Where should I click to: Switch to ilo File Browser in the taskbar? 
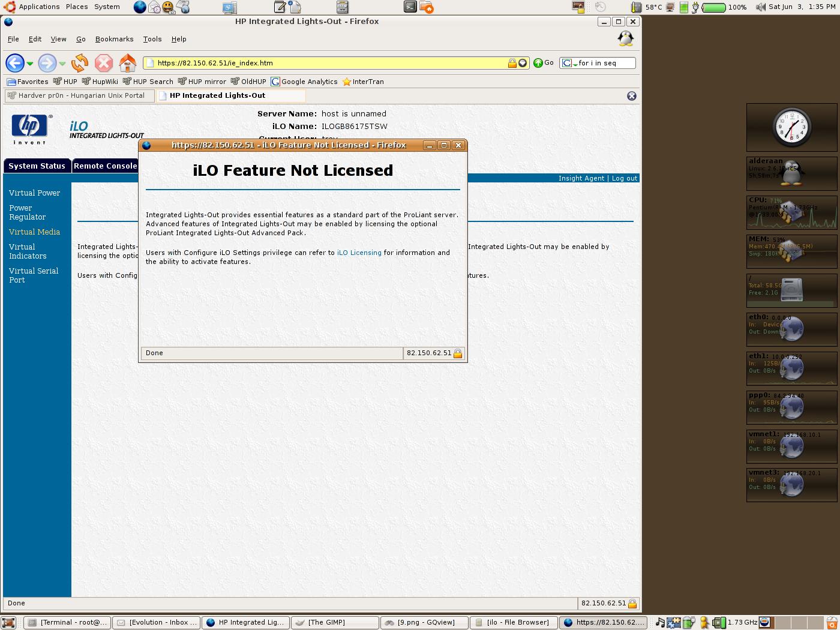click(514, 623)
